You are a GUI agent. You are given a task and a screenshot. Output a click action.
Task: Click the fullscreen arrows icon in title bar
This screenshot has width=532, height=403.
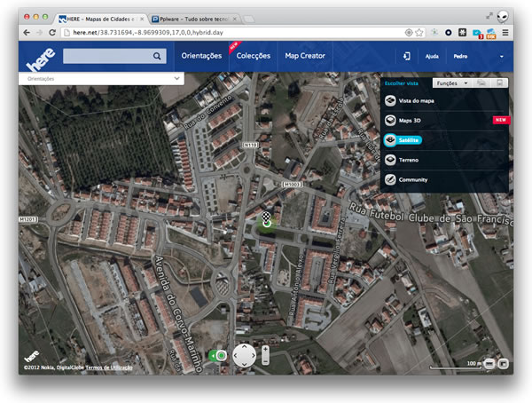tap(489, 16)
